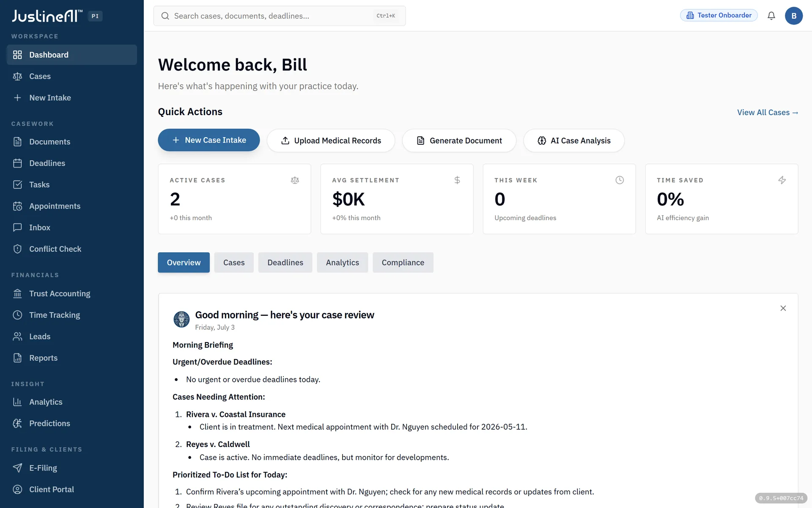Screen dimensions: 812x508
Task: Click the notifications bell icon
Action: pyautogui.click(x=771, y=16)
